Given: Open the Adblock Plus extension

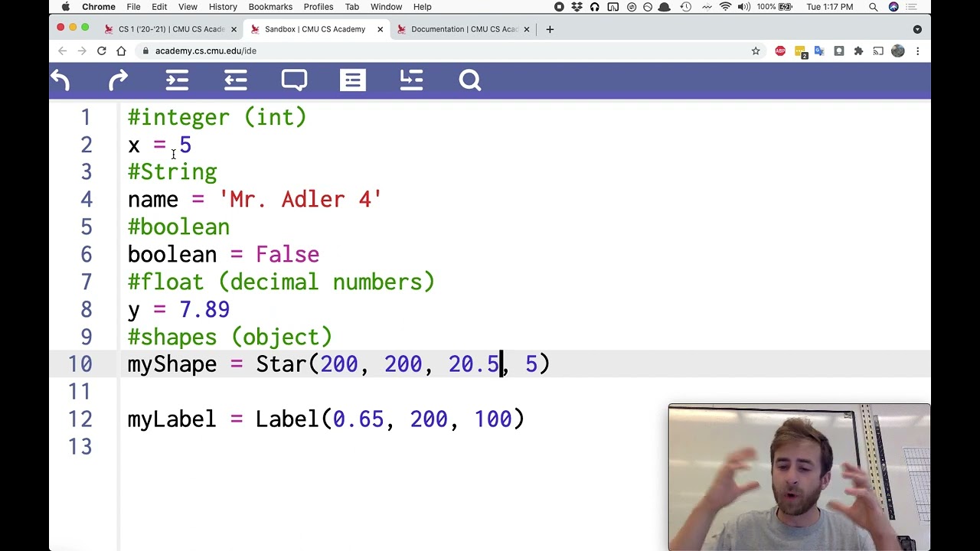Looking at the screenshot, I should click(x=780, y=51).
